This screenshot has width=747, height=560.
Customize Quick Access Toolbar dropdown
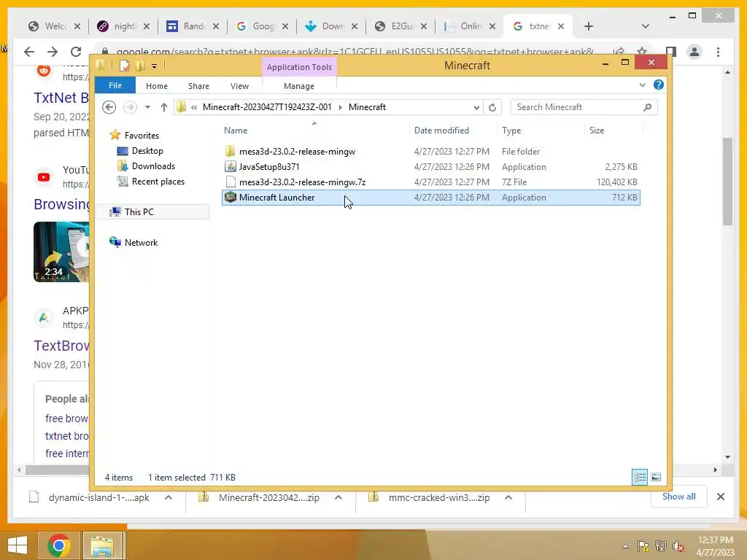[155, 66]
